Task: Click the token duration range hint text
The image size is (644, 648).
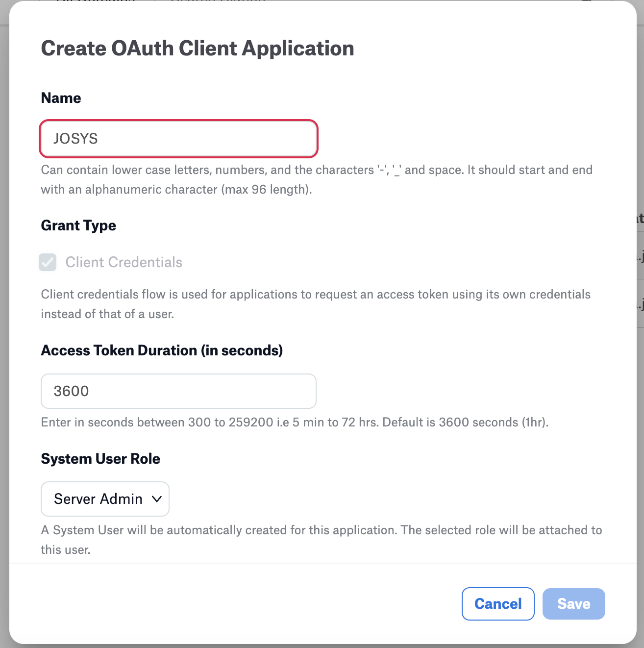Action: pyautogui.click(x=295, y=422)
